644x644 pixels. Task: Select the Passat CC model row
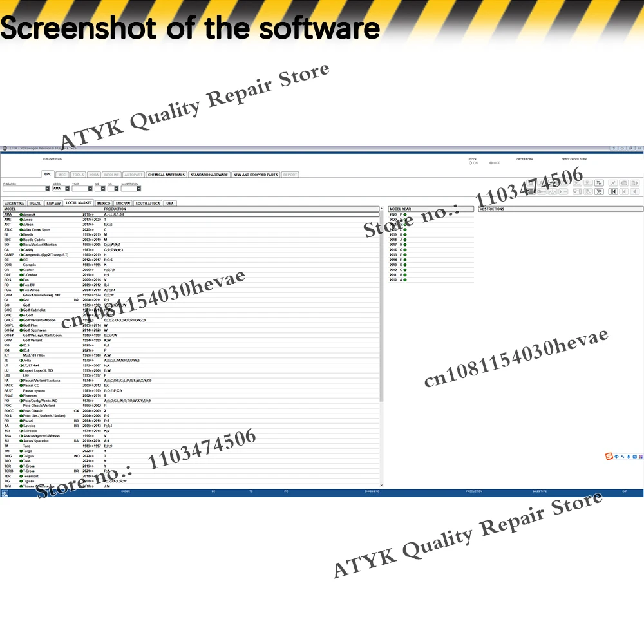click(x=191, y=386)
